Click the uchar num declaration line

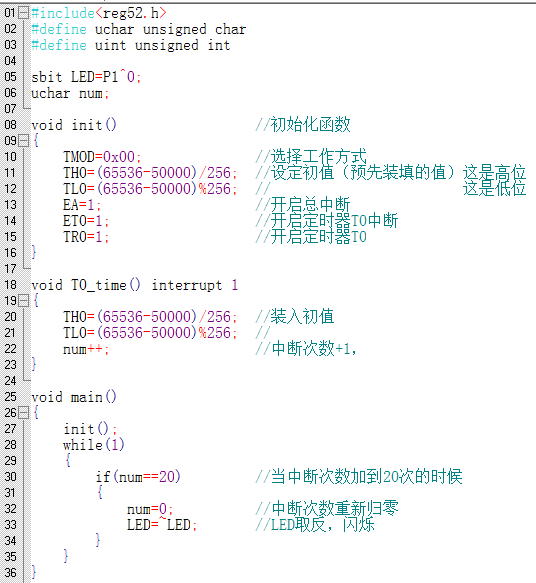tap(70, 93)
